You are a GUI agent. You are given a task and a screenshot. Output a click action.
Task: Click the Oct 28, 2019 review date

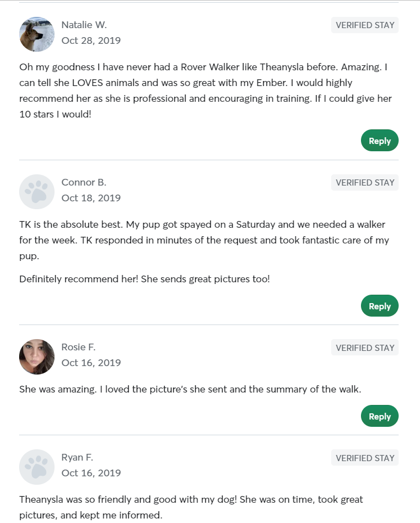coord(91,40)
